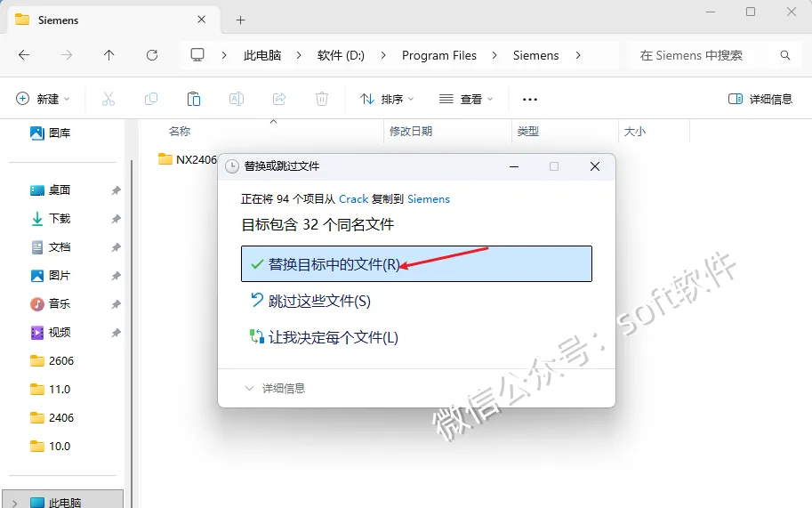Image resolution: width=812 pixels, height=508 pixels.
Task: Expand the 此电脑 tree node arrow
Action: click(x=14, y=503)
